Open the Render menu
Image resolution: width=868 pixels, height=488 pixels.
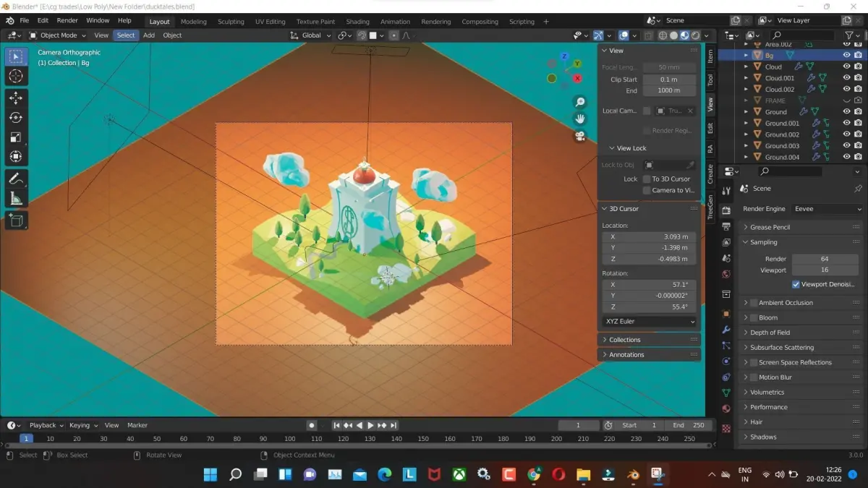[x=67, y=20]
